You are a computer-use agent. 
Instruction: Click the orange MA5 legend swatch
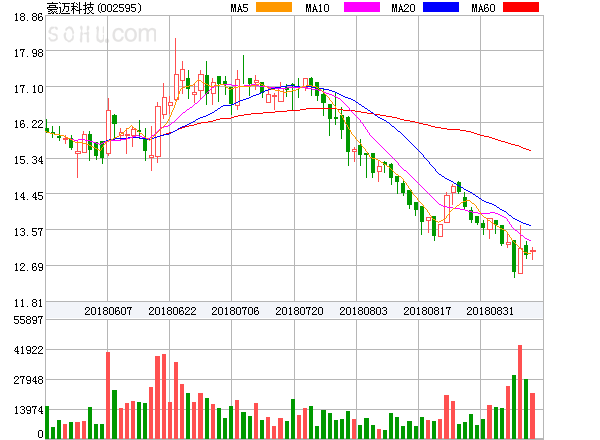point(274,8)
